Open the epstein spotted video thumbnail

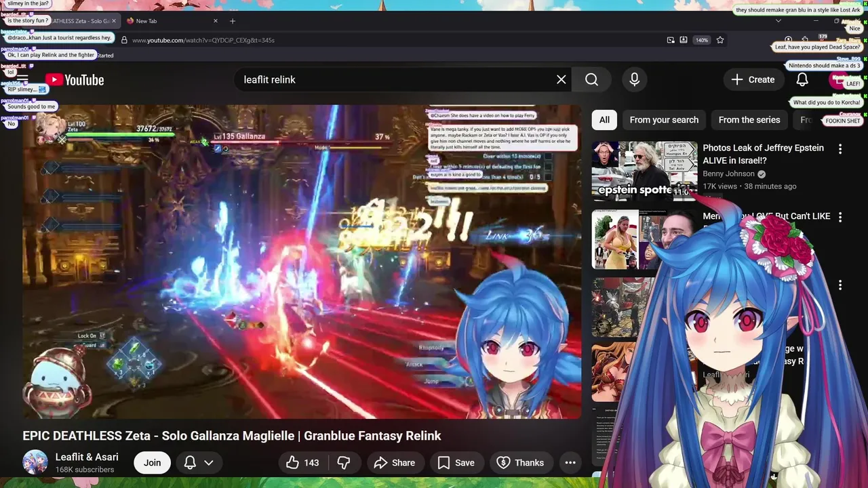click(x=644, y=171)
